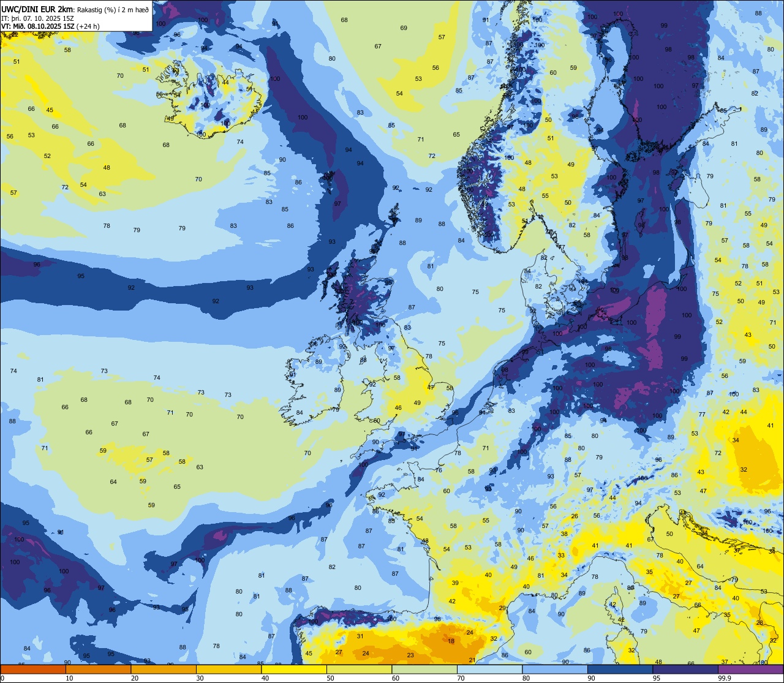
Task: Click the humidity value 26 over the Alps
Action: coord(575,516)
